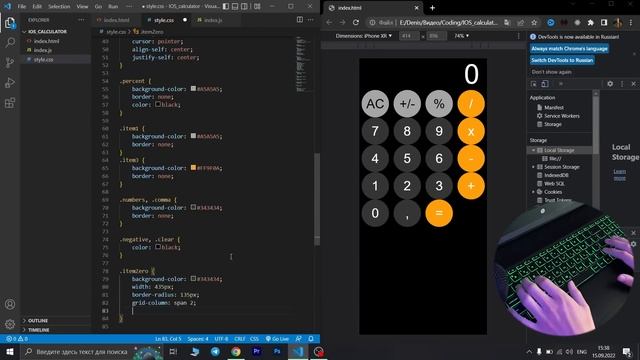Open the Extensions view
This screenshot has height=360, width=640.
coord(10,102)
